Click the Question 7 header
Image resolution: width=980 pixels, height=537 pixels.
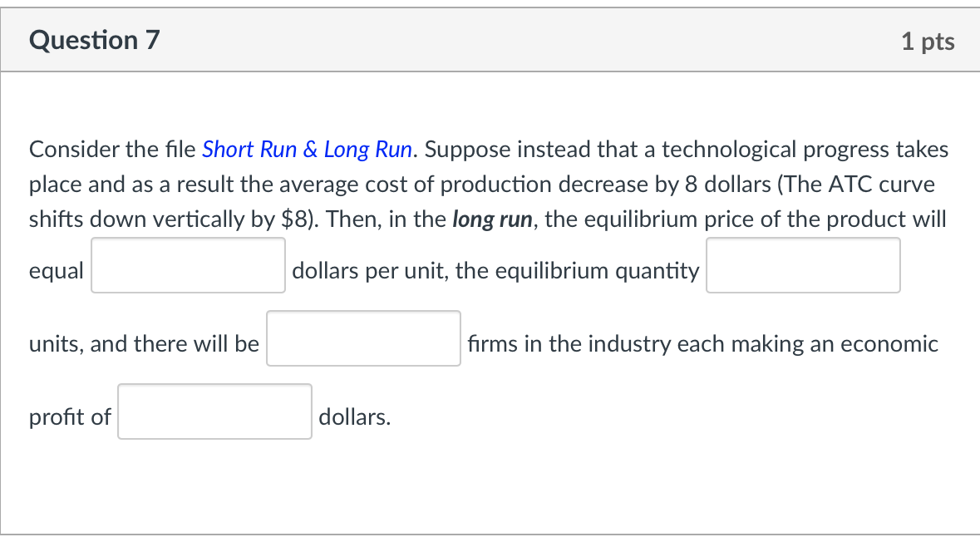(x=94, y=39)
